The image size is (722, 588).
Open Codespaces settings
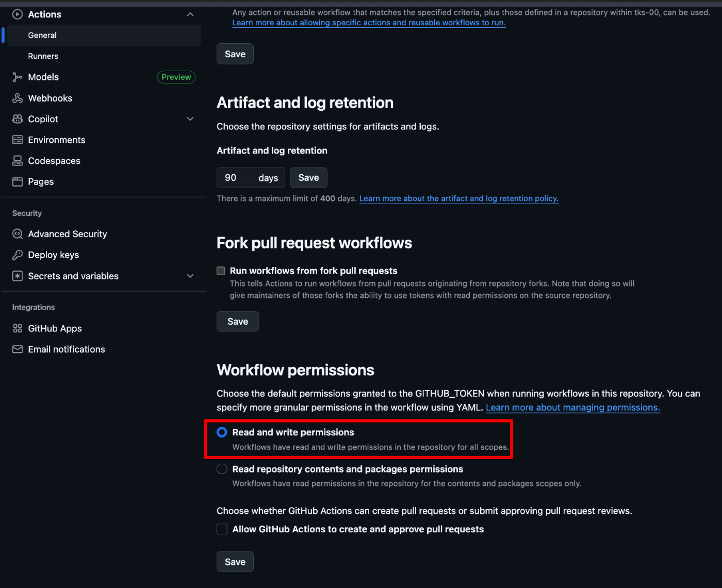[54, 161]
